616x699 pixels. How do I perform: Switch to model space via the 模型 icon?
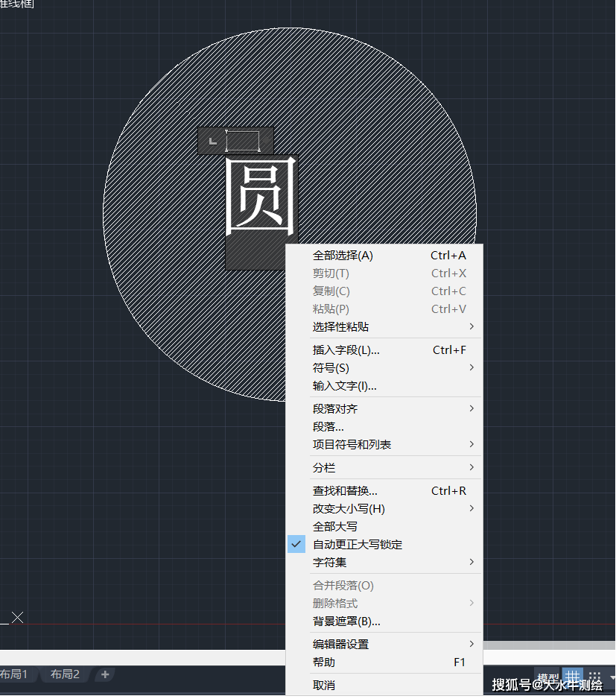pos(549,677)
